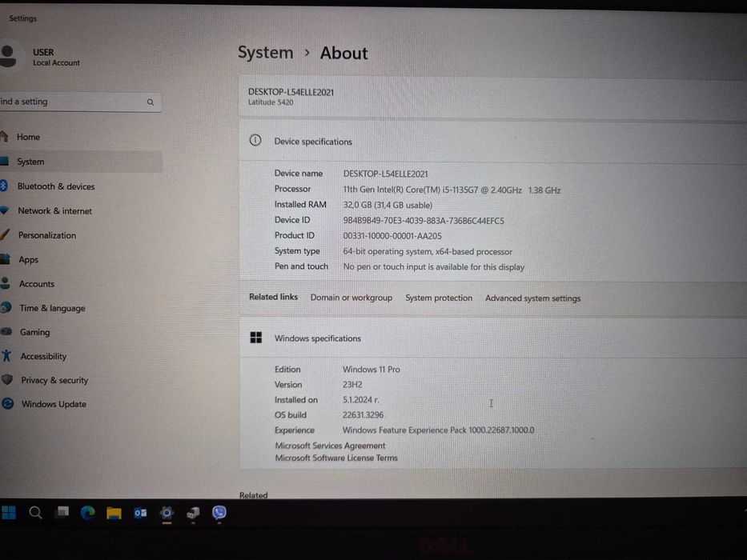Open the Start menu Windows icon
Viewport: 747px width, 560px height.
(x=9, y=513)
